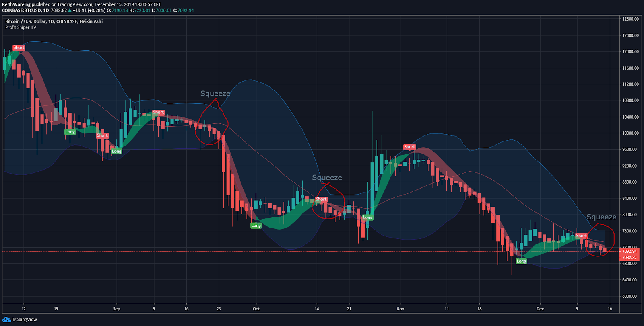
Task: Click the Short signal label just below 10000 in late August
Action: 102,135
